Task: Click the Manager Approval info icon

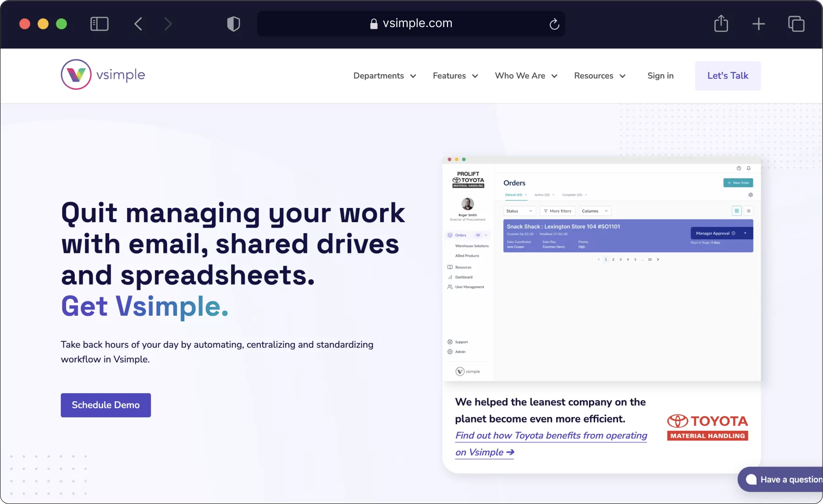Action: click(734, 234)
